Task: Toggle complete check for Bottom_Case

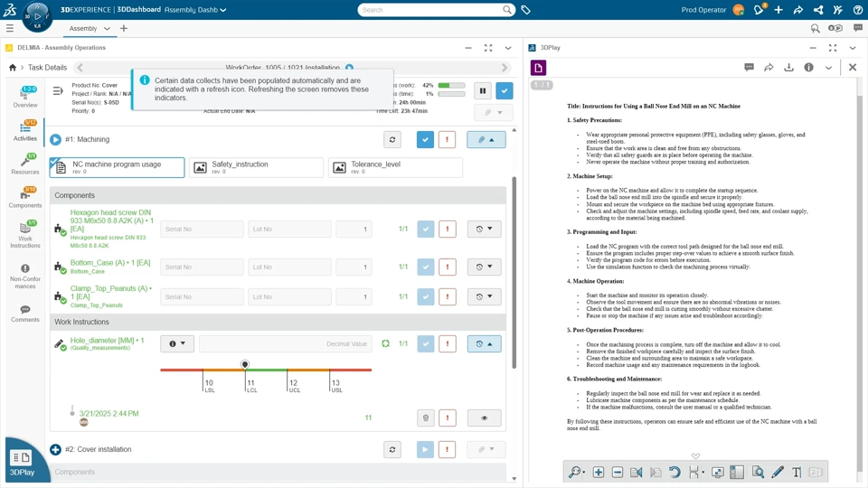Action: tap(426, 267)
